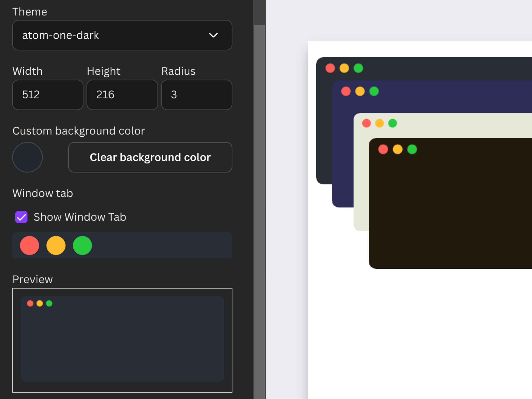Click the green dot on the black canvas window
This screenshot has width=532, height=399.
[x=412, y=149]
